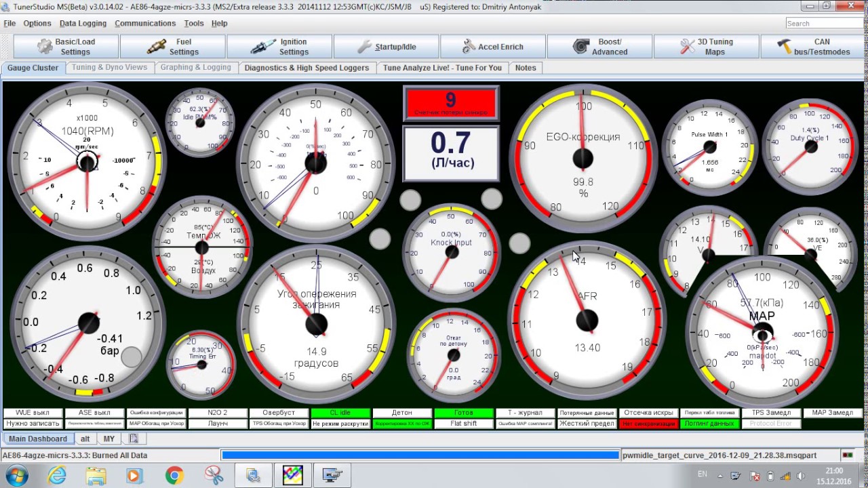Open the Startup/Idle wrench button
The image size is (868, 488).
387,47
